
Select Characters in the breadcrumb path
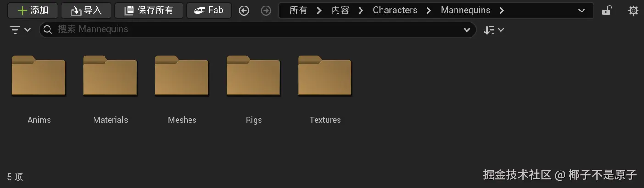point(395,10)
